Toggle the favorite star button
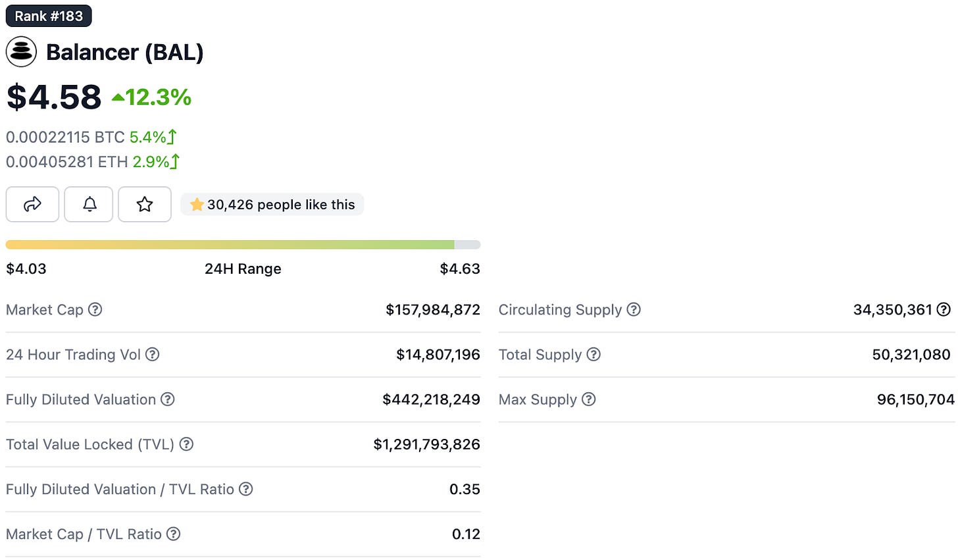The width and height of the screenshot is (958, 560). tap(145, 204)
